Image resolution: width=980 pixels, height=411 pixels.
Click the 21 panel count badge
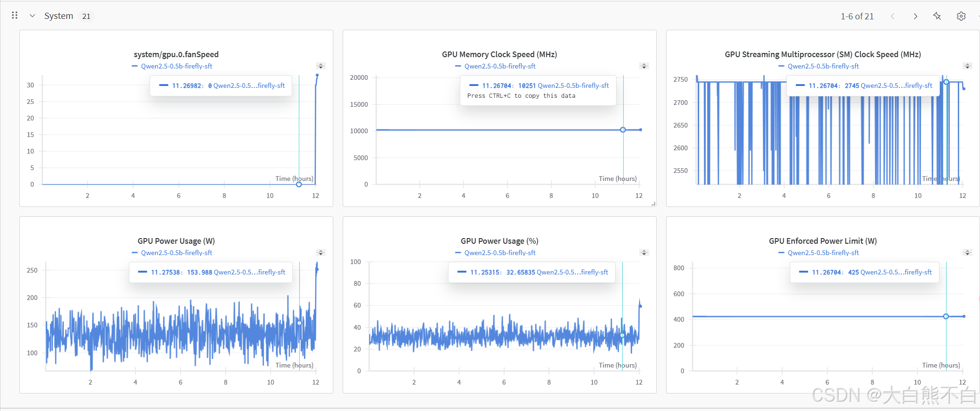86,16
